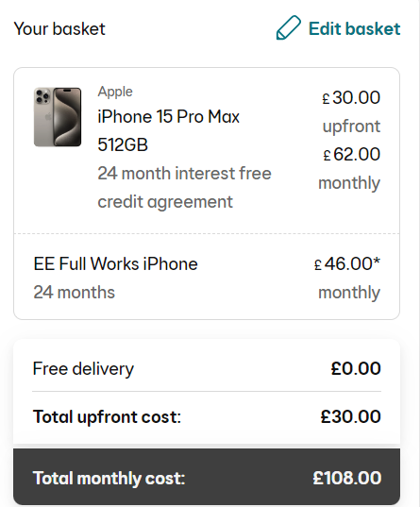The image size is (420, 507).
Task: Select the iPhone 15 Pro Max thumbnail
Action: (x=58, y=117)
